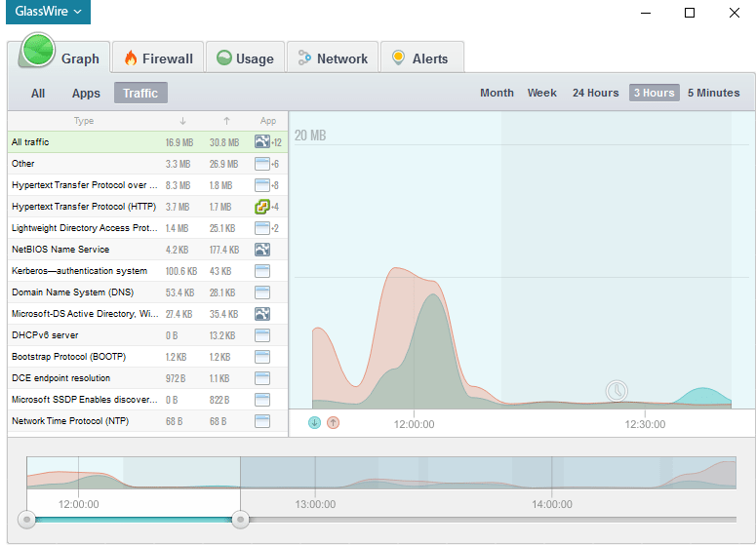Select DCE endpoint resolution row
The width and height of the screenshot is (756, 545).
(x=147, y=378)
